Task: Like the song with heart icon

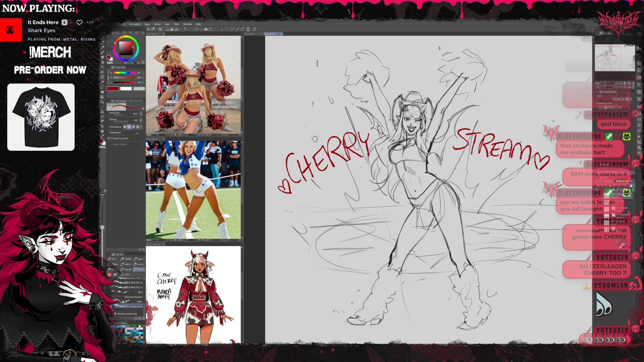Action: point(79,22)
